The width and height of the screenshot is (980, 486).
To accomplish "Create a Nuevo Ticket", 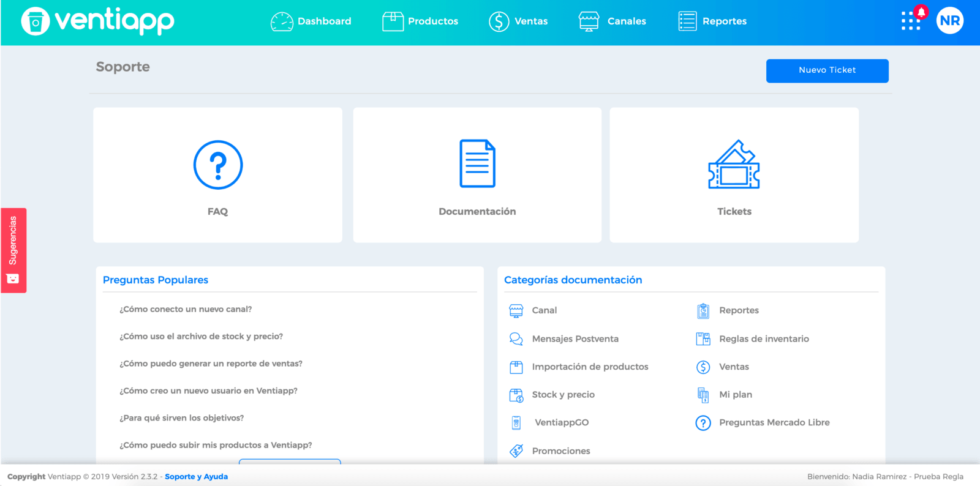I will pos(827,70).
